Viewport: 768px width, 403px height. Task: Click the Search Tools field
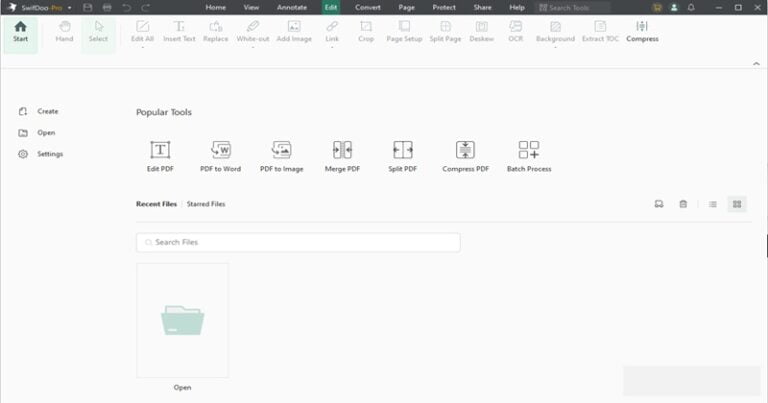tap(573, 7)
